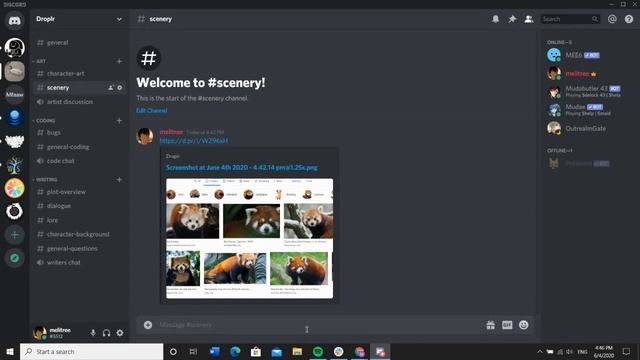The image size is (640, 360).
Task: Open help question mark icon
Action: click(x=629, y=19)
